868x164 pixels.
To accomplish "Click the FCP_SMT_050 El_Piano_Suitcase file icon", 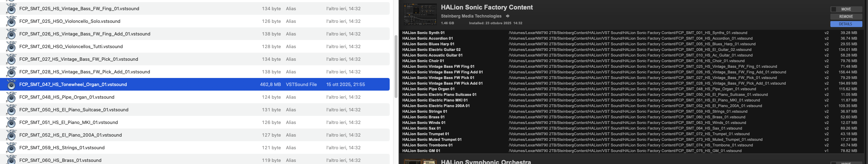I will [x=11, y=110].
